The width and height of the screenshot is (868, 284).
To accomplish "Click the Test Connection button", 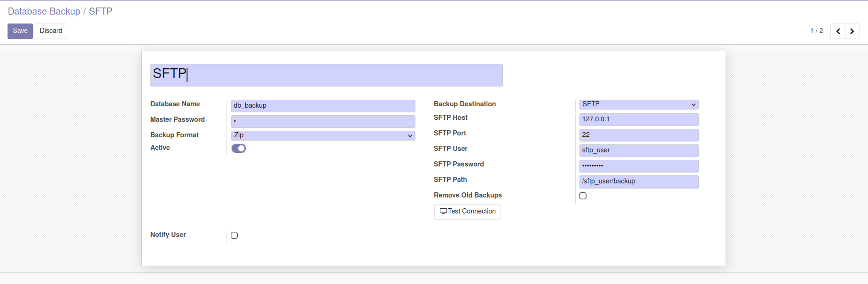I will coord(468,212).
